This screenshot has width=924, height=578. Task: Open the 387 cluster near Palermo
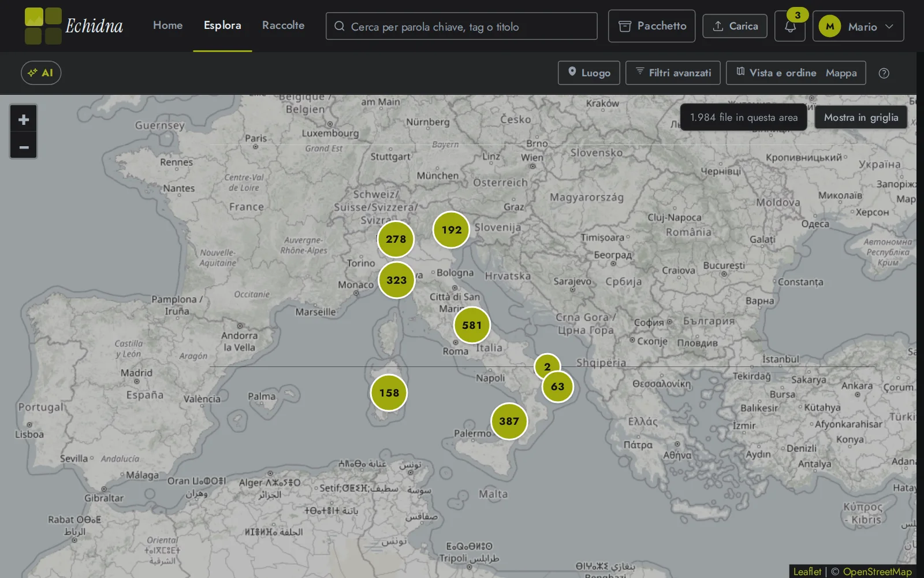[509, 421]
